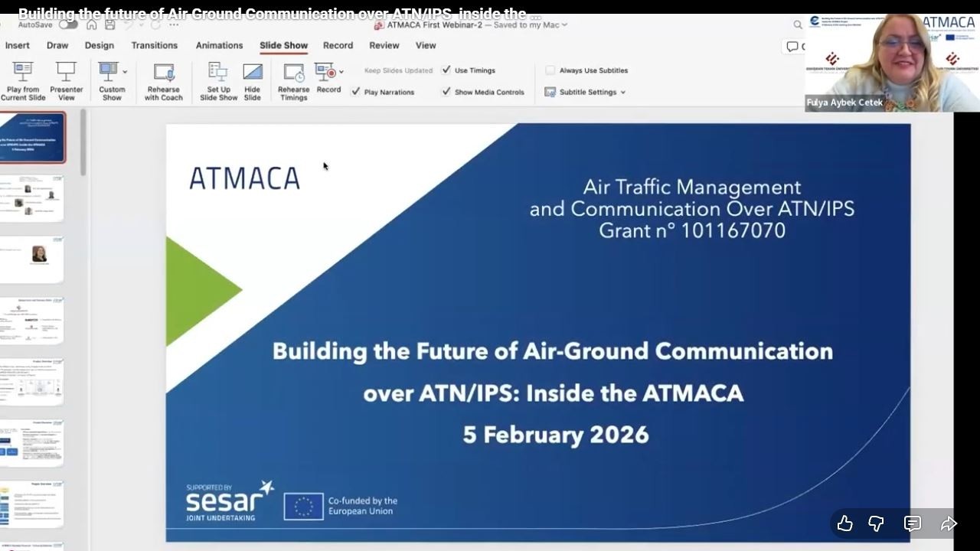This screenshot has height=551, width=980.
Task: Open the video comments icon
Action: [912, 523]
